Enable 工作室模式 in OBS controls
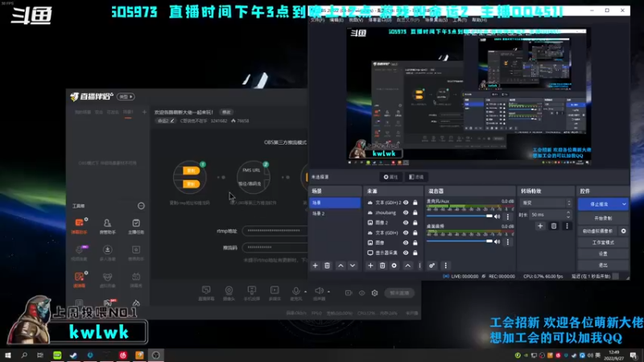Viewport: 644px width, 362px height. click(x=603, y=243)
